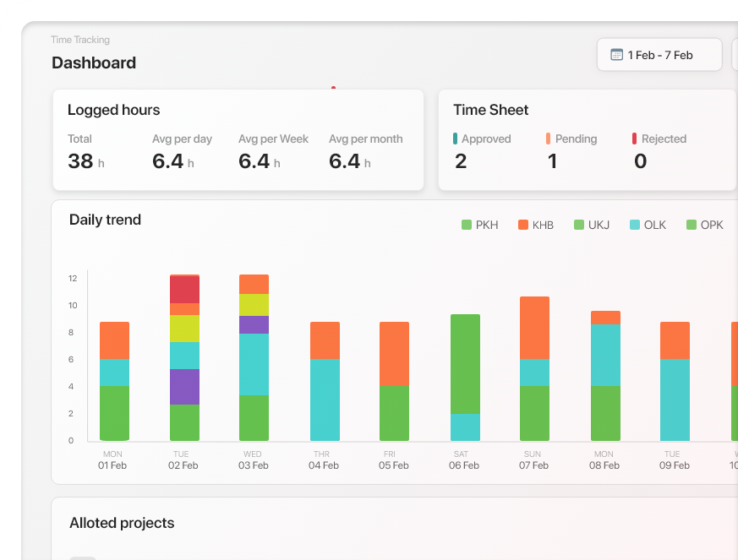This screenshot has height=560, width=738.
Task: Click the Rejected count 0
Action: pos(640,161)
